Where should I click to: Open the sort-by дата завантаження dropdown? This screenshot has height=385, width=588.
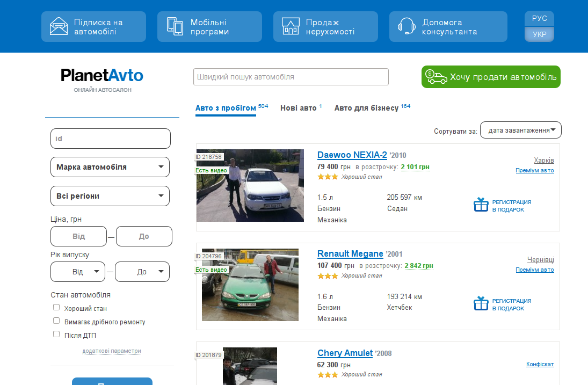coord(520,130)
